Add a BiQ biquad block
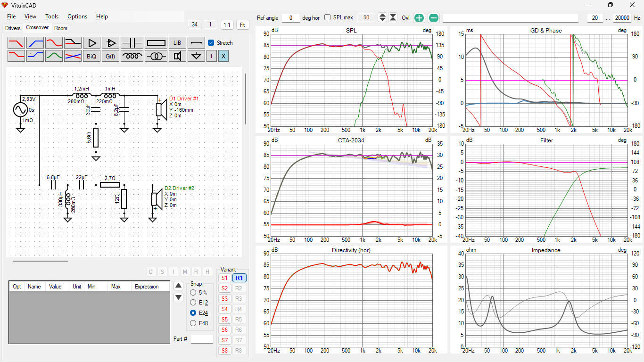Screen dimensions: 644x362 pyautogui.click(x=91, y=56)
